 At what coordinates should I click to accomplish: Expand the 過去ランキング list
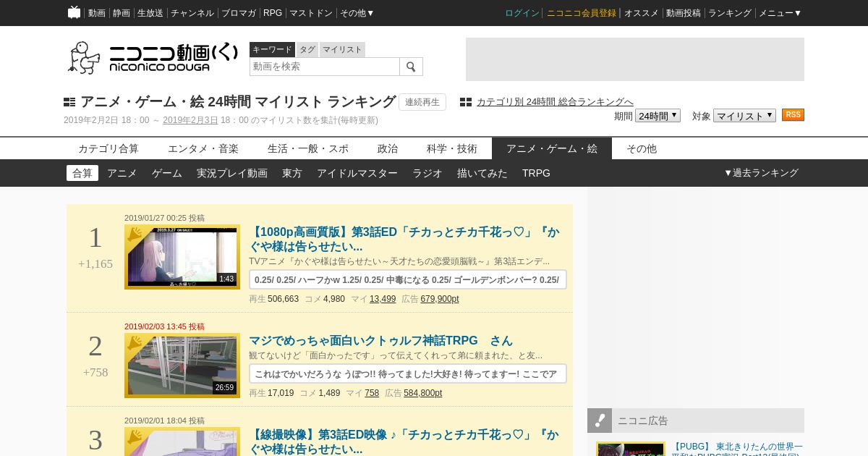click(761, 173)
